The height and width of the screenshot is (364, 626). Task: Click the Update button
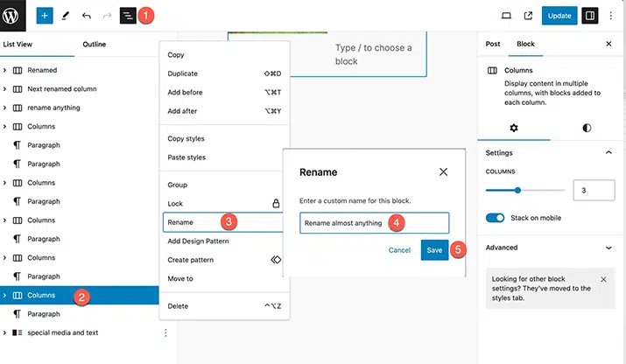pos(559,16)
